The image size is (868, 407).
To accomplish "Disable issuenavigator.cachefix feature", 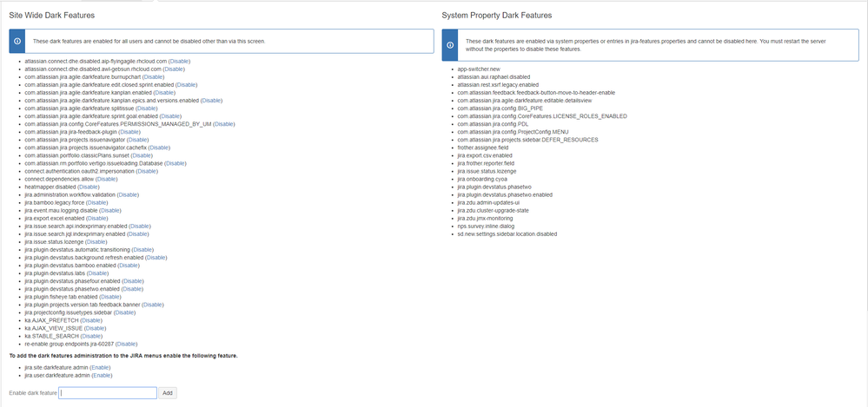I will tap(159, 148).
